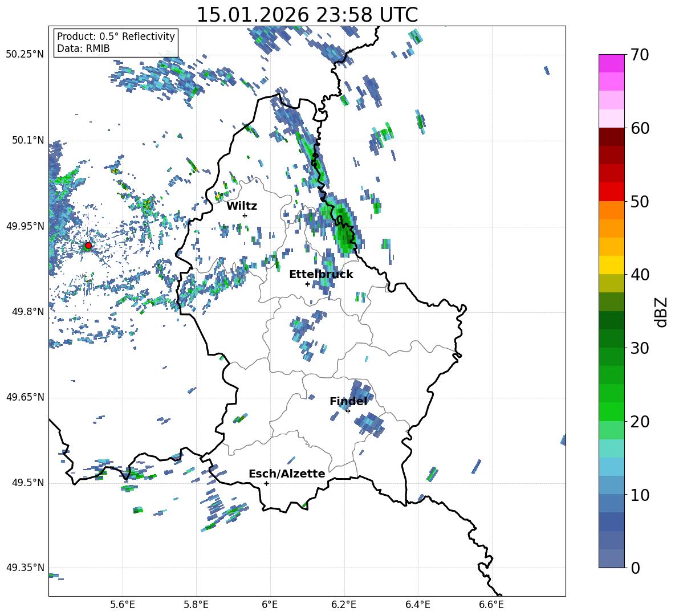The image size is (675, 616).
Task: Pick the bright green colorbar swatch at 20
Action: click(611, 411)
